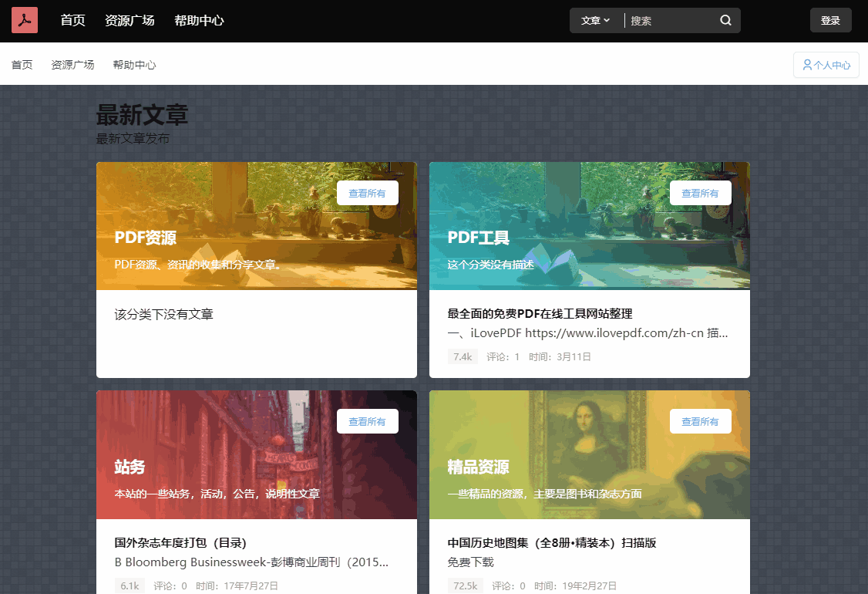The height and width of the screenshot is (594, 868).
Task: Click the PDF logo icon in navbar
Action: click(x=24, y=19)
